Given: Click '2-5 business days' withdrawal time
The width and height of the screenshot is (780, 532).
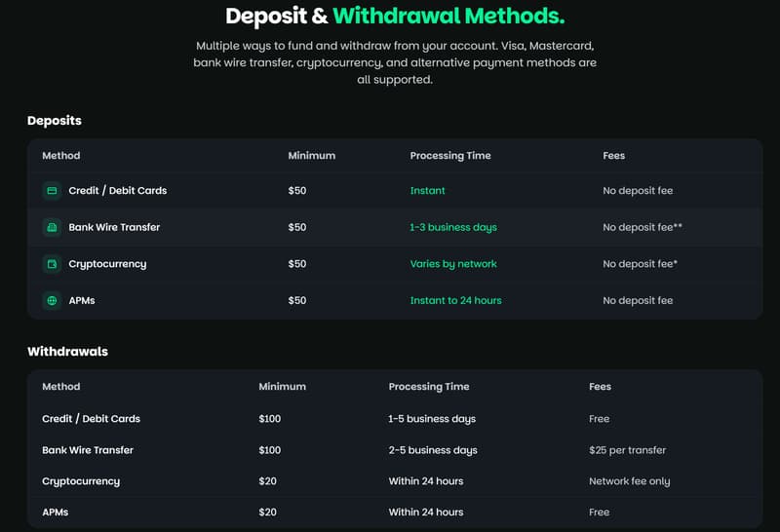Looking at the screenshot, I should [433, 450].
